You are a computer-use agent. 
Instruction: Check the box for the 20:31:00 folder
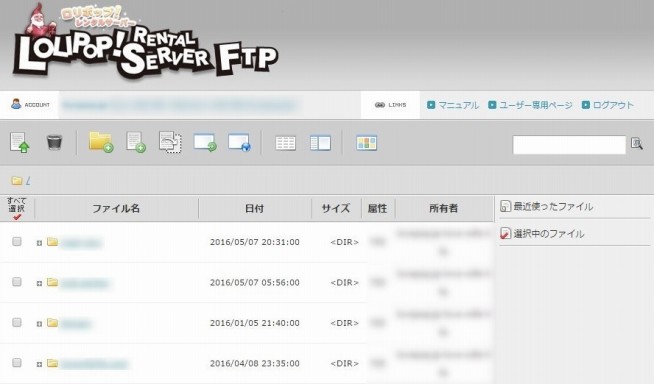[x=17, y=241]
